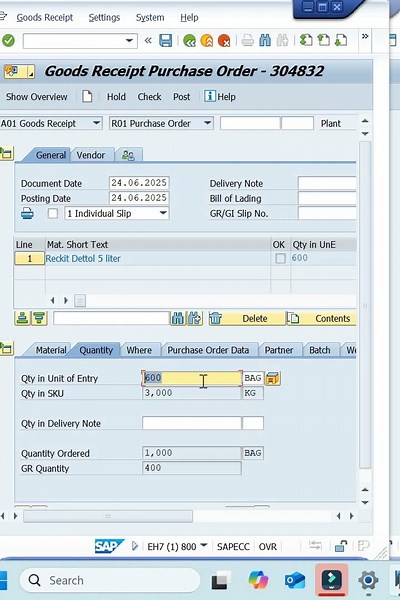Viewport: 400px width, 600px height.
Task: Switch to the Batch tab
Action: (x=320, y=350)
